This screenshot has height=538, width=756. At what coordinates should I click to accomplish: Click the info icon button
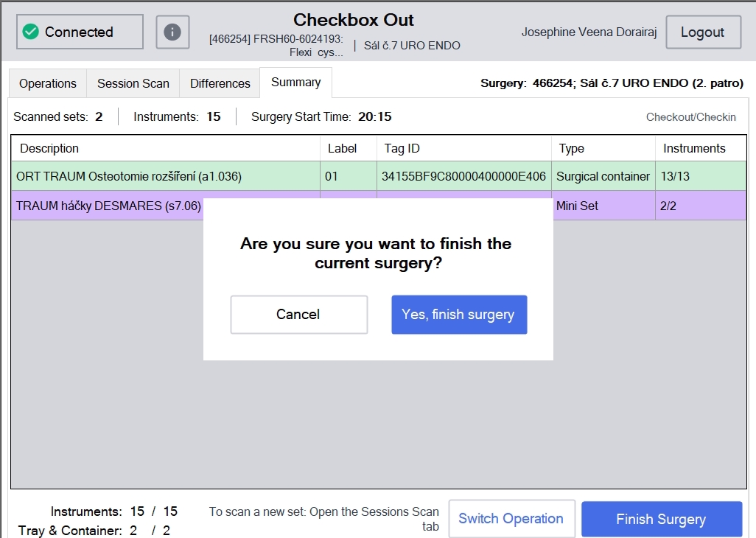click(x=172, y=32)
